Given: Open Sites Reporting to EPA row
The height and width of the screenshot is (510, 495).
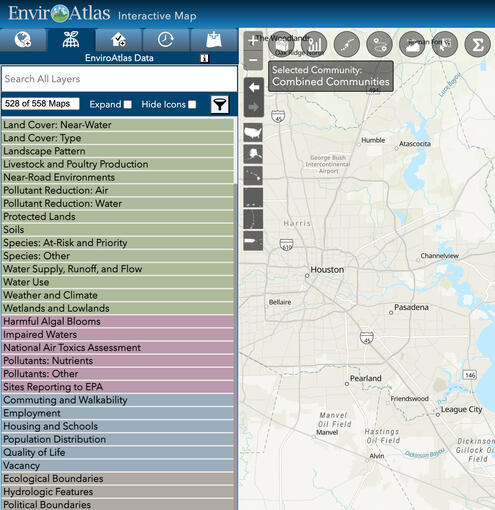Looking at the screenshot, I should pos(118,387).
